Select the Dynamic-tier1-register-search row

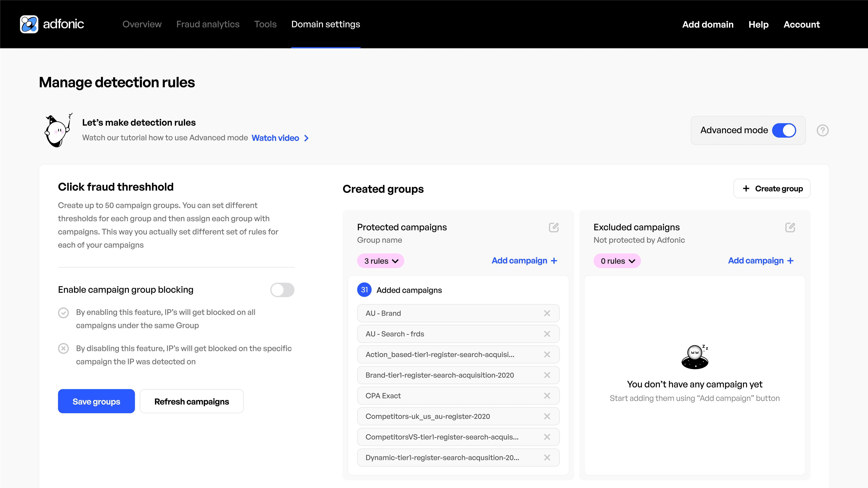458,457
